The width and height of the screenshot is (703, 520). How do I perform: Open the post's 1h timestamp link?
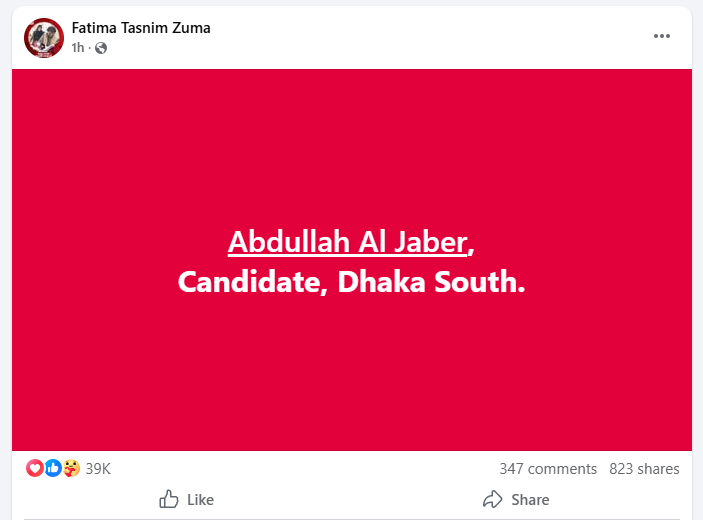point(78,47)
